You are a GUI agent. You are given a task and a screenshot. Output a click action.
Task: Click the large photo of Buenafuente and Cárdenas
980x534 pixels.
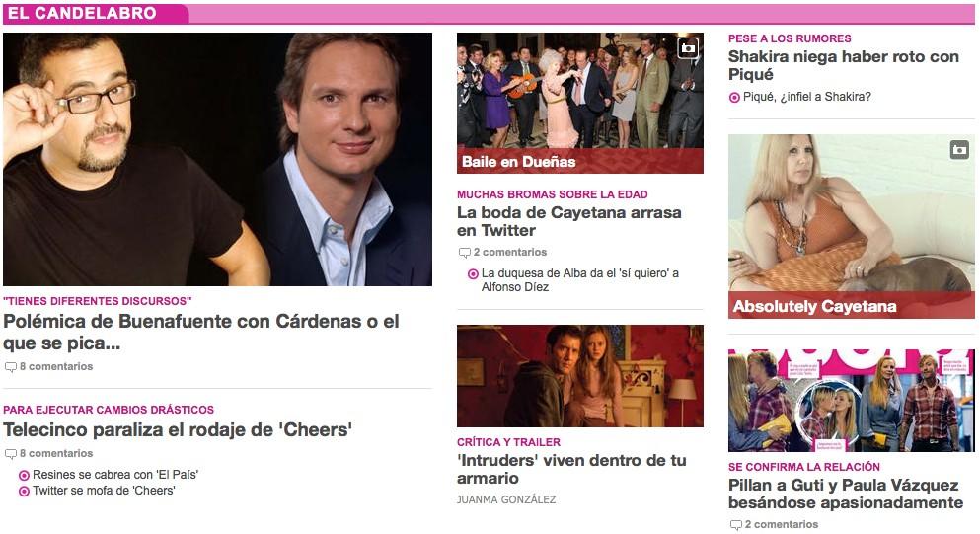217,160
